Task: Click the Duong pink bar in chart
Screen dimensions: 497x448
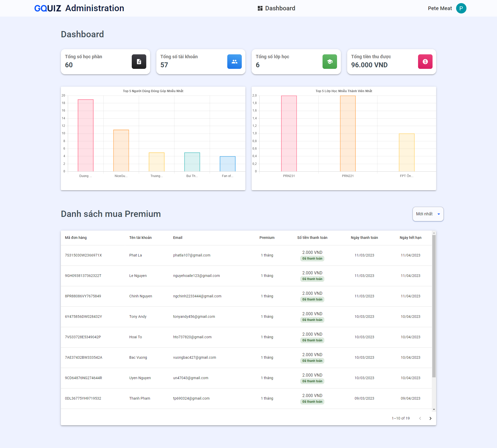Action: click(86, 135)
